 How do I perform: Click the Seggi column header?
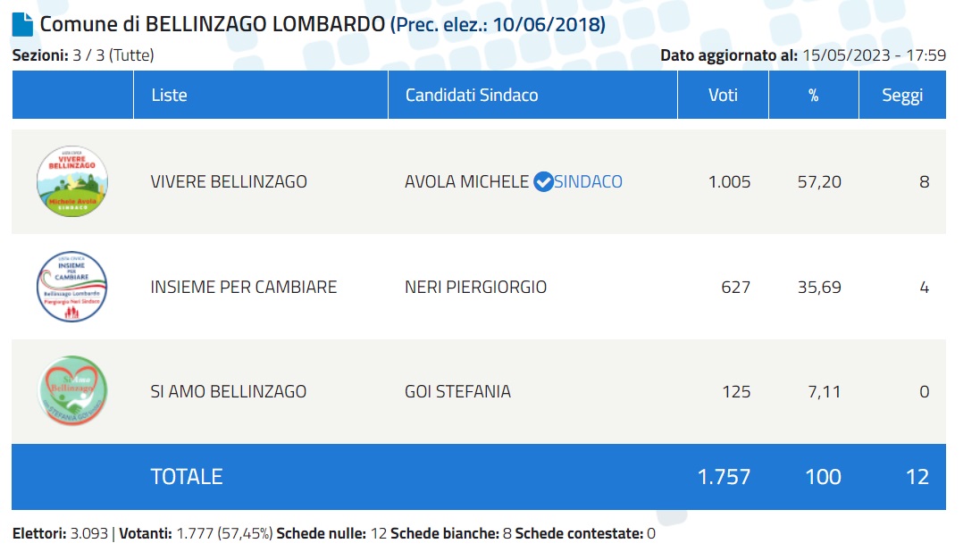902,95
